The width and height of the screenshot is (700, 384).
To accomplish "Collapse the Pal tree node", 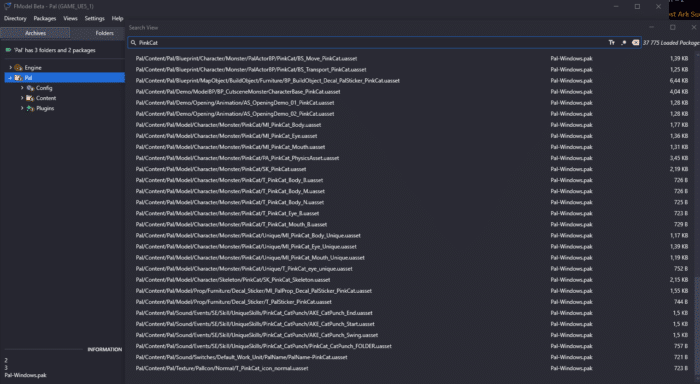I will point(10,78).
